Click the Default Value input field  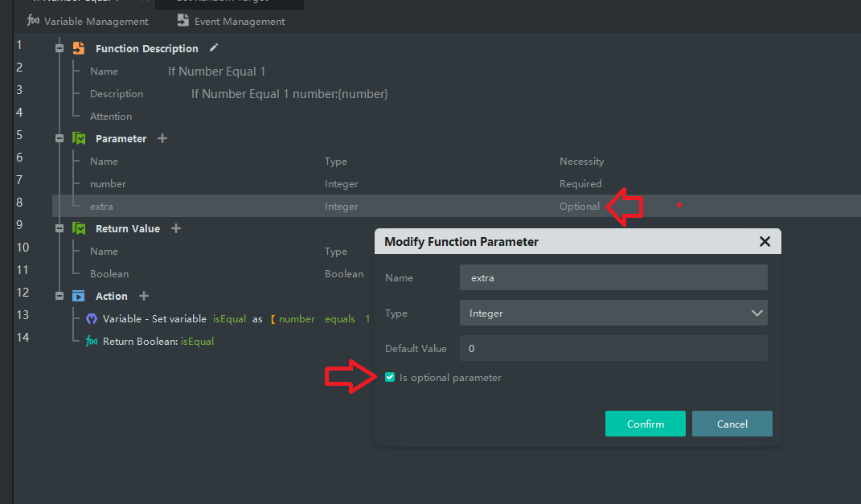(613, 348)
